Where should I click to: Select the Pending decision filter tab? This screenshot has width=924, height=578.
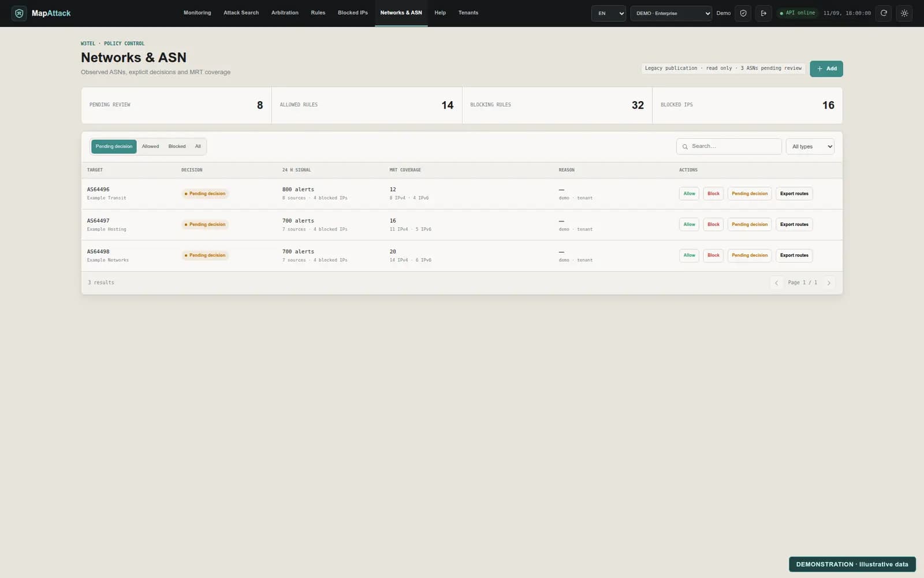114,146
